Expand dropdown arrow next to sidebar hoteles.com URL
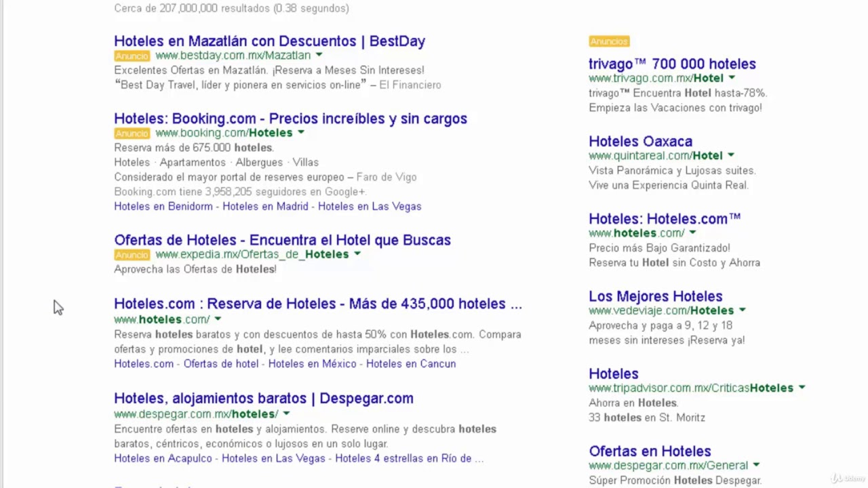The width and height of the screenshot is (868, 488). coord(692,233)
